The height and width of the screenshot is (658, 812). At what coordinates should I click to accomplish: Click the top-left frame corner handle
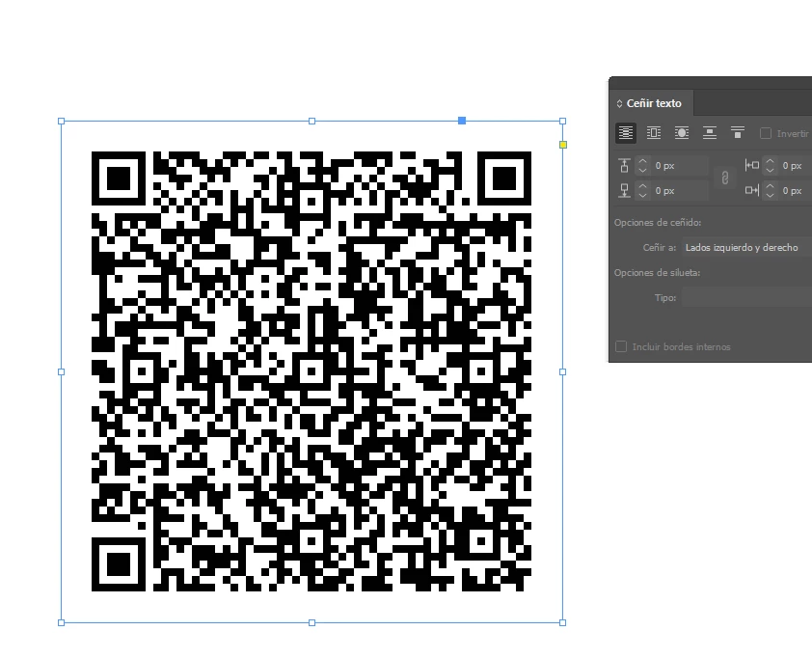click(x=61, y=122)
